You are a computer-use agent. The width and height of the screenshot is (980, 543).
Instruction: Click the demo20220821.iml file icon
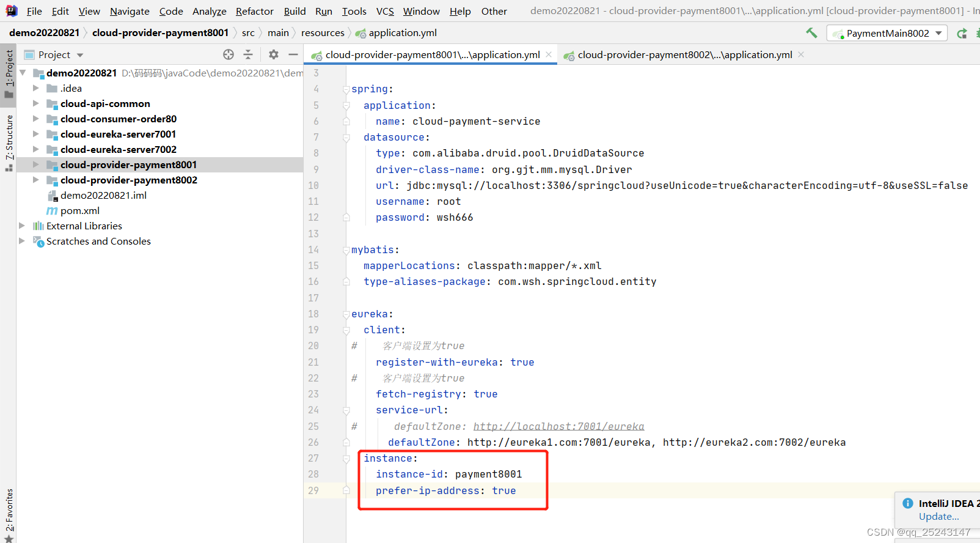click(53, 196)
